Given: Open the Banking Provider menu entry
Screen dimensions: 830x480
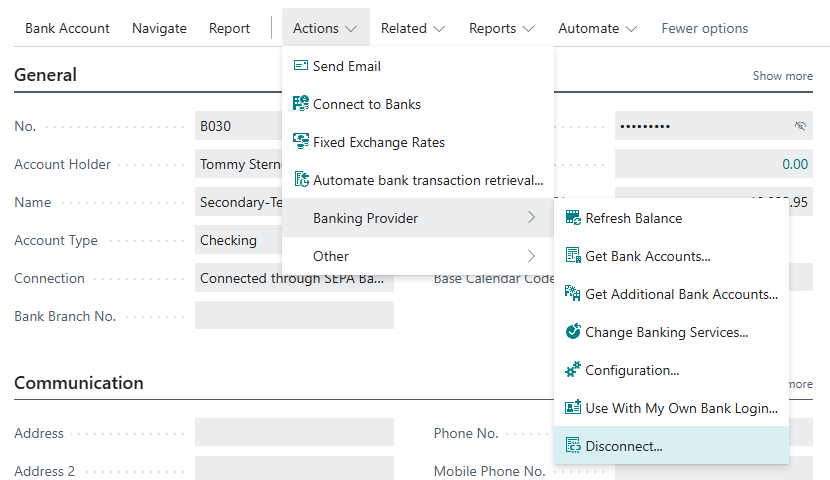Looking at the screenshot, I should (418, 218).
